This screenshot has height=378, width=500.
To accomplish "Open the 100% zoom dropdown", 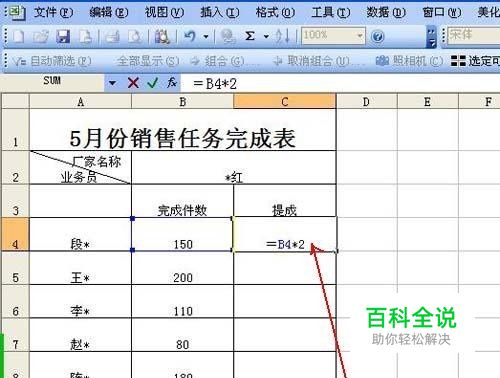I will click(360, 35).
